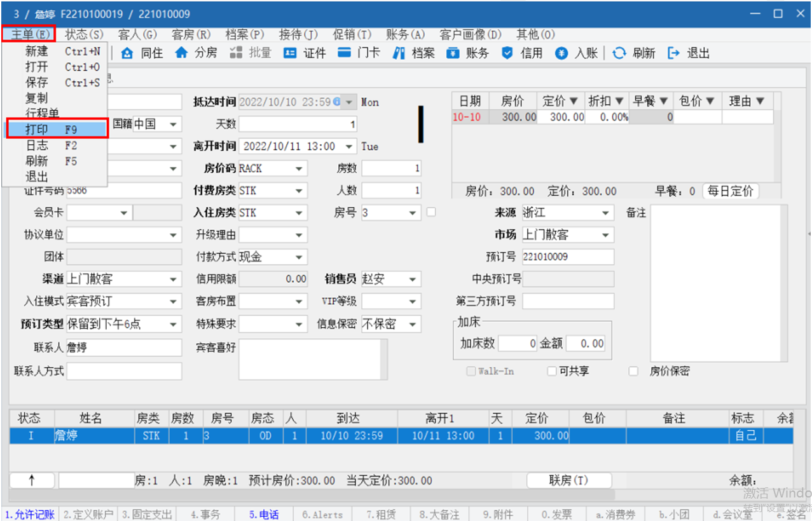Image resolution: width=812 pixels, height=521 pixels.
Task: Open the 8.大备注 tab
Action: point(438,515)
